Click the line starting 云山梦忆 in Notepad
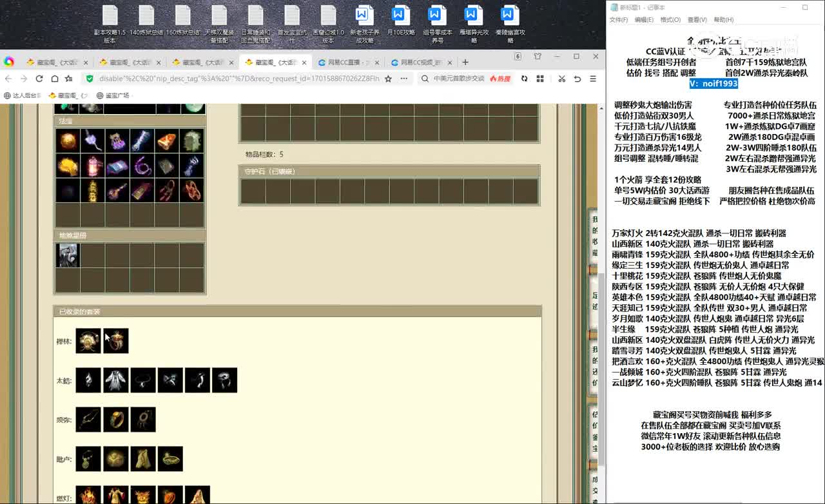The width and height of the screenshot is (825, 504). [x=717, y=382]
